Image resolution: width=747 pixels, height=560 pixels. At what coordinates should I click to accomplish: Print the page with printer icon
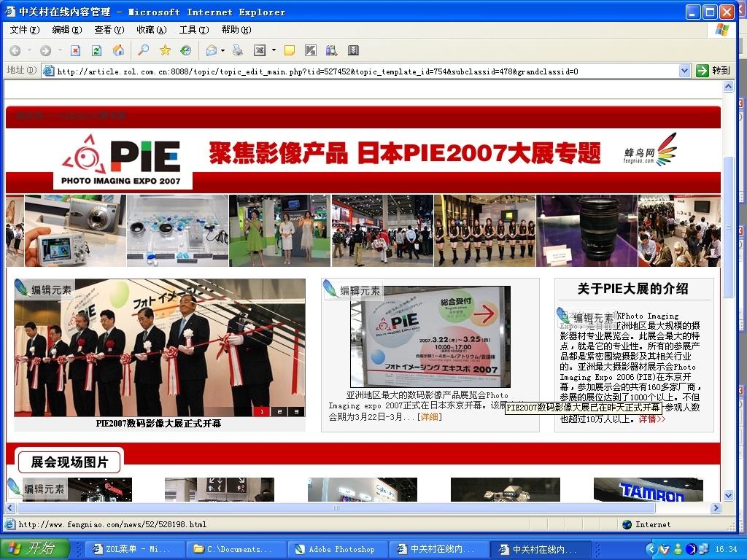237,50
